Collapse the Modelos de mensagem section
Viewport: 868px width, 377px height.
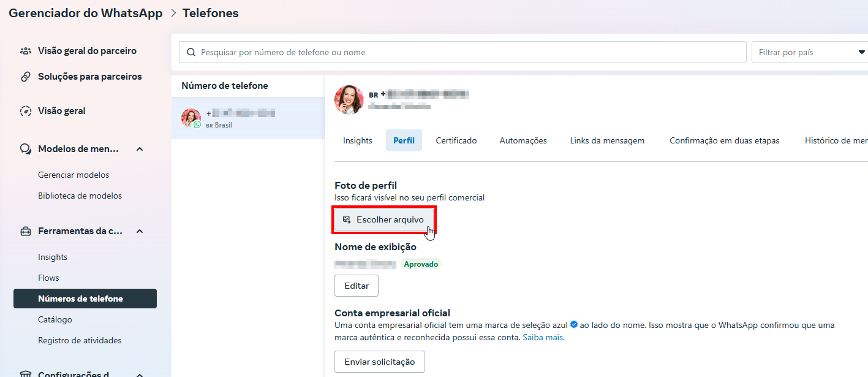pyautogui.click(x=140, y=149)
